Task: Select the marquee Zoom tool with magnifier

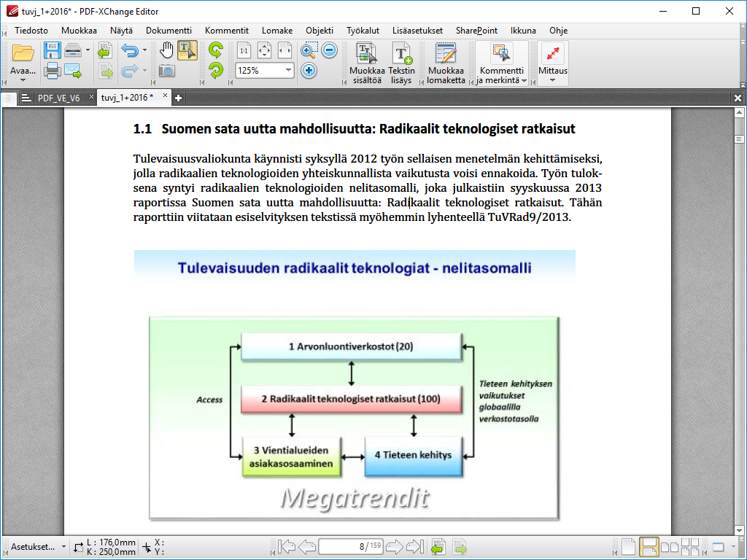Action: coord(309,50)
